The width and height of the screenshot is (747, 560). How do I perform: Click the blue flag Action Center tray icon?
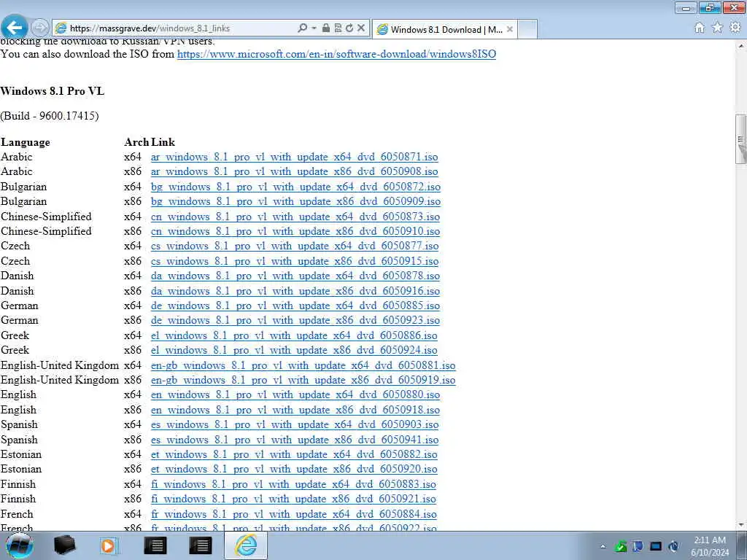(x=638, y=546)
